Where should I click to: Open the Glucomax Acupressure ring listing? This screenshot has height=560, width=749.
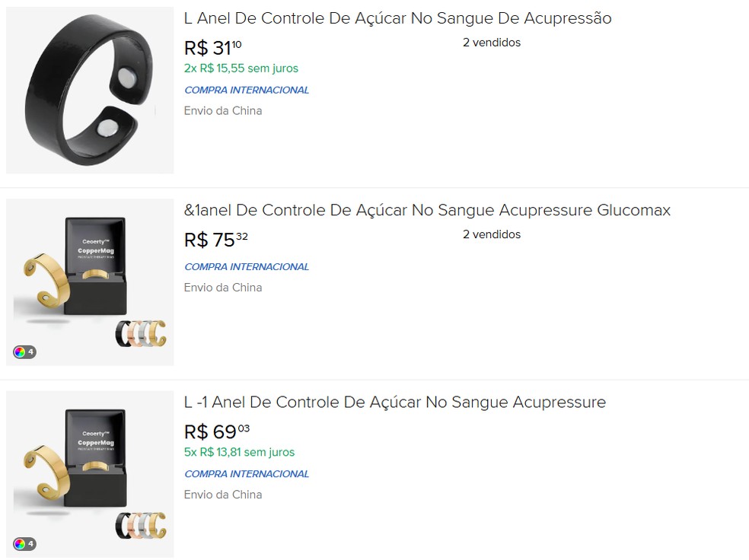tap(427, 209)
